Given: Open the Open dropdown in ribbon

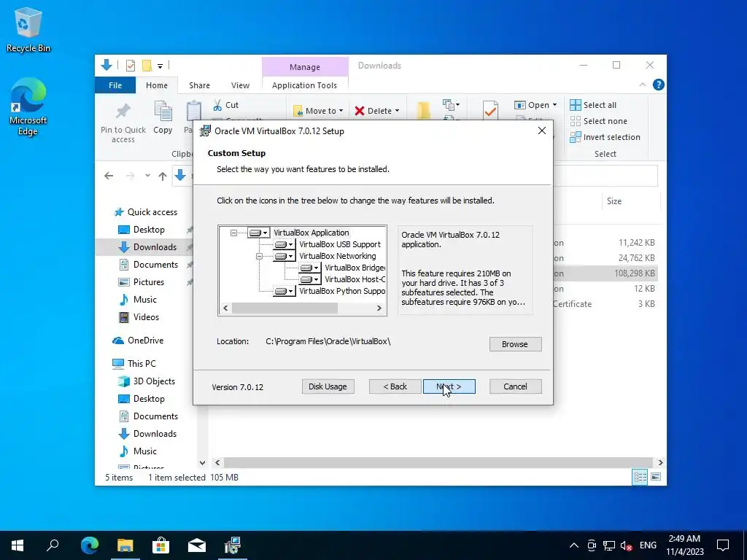Looking at the screenshot, I should [x=535, y=105].
